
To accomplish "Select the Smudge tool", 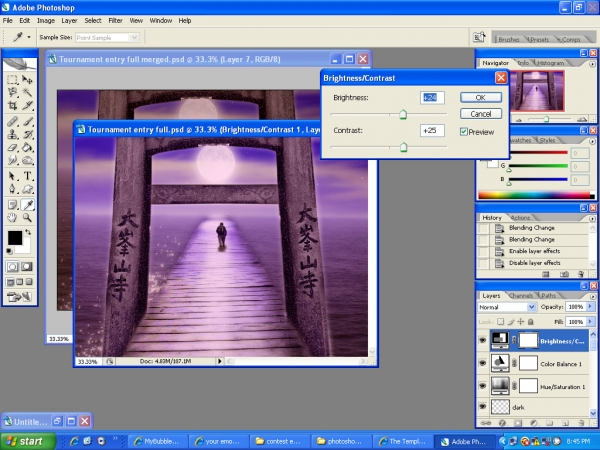I will [x=12, y=160].
